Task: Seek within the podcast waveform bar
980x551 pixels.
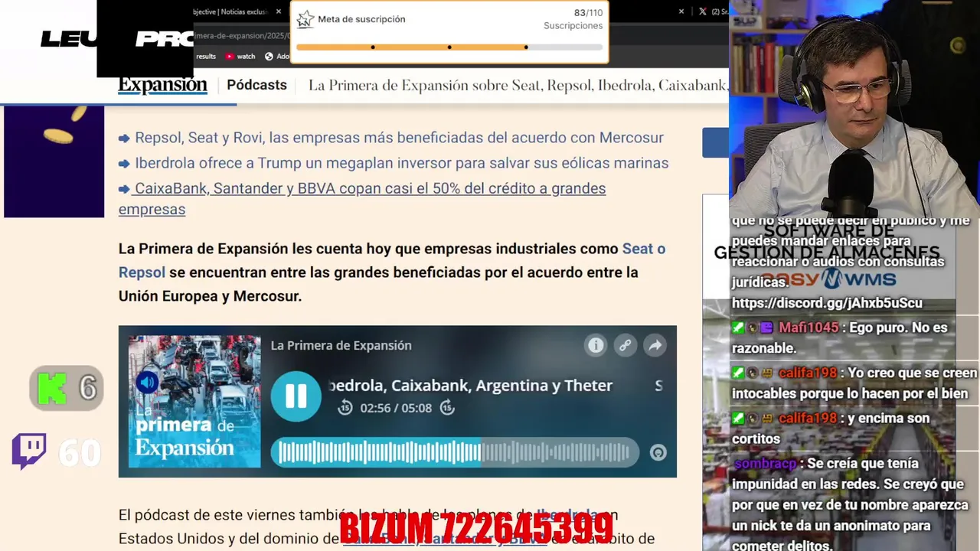Action: [x=455, y=452]
